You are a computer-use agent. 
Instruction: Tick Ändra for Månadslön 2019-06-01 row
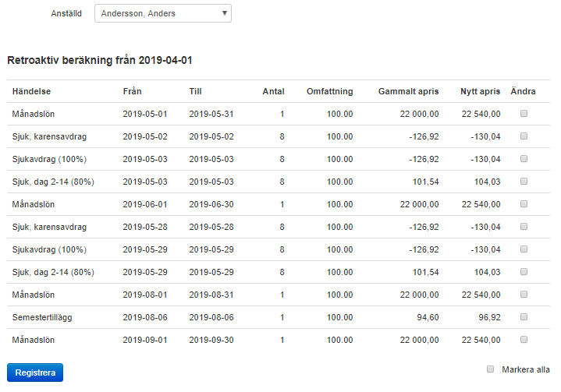[524, 204]
